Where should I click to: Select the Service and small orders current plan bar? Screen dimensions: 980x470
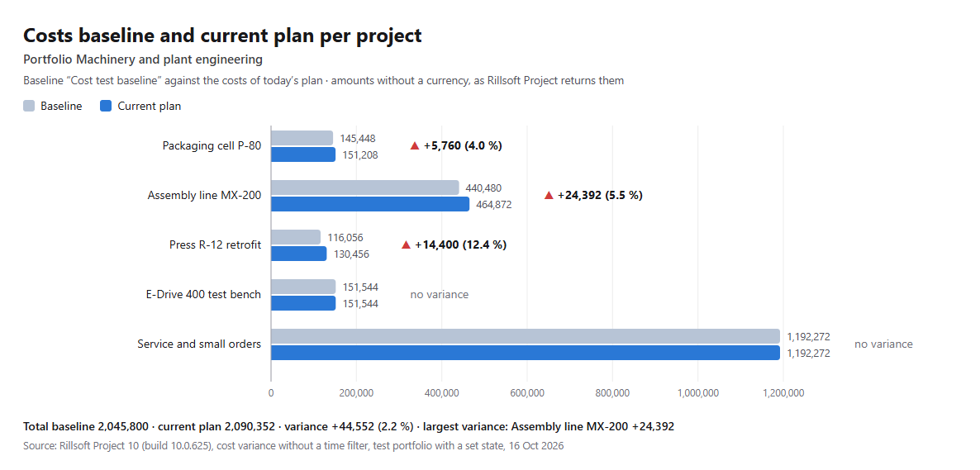point(526,353)
